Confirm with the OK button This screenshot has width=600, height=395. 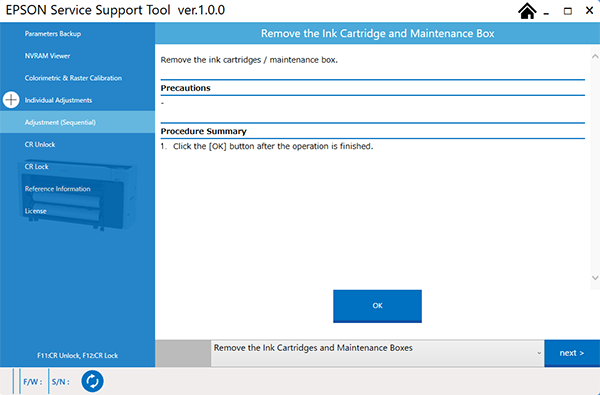(x=377, y=306)
